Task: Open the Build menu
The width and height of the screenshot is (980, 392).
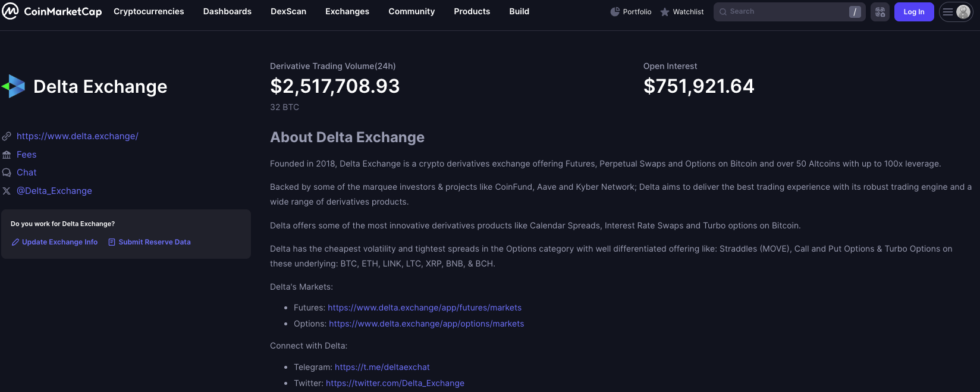Action: 519,11
